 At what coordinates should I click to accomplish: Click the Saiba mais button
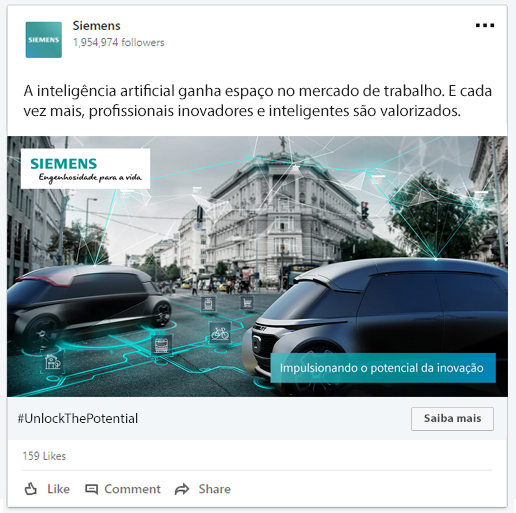point(452,419)
